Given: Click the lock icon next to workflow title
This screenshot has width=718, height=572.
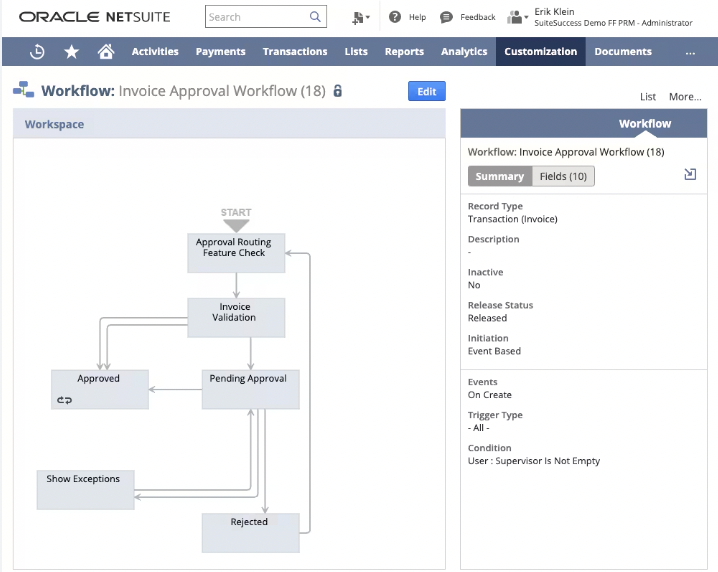Looking at the screenshot, I should pos(337,91).
